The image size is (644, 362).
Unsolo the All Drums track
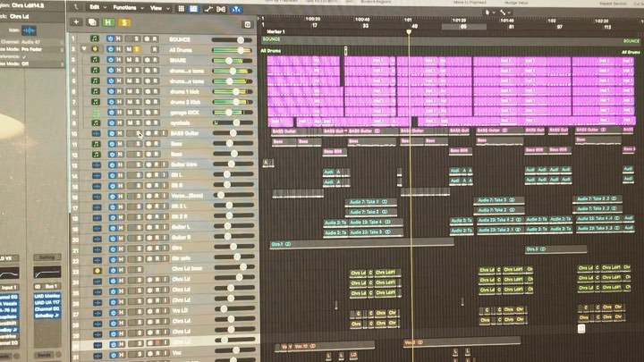pyautogui.click(x=137, y=49)
